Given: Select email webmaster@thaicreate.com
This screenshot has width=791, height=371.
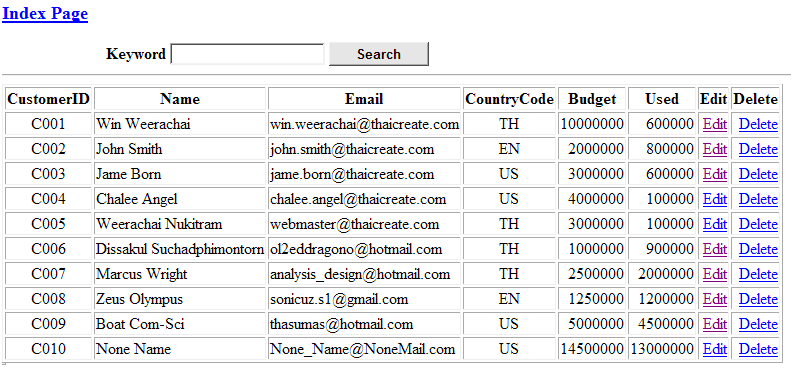Looking at the screenshot, I should coord(355,224).
